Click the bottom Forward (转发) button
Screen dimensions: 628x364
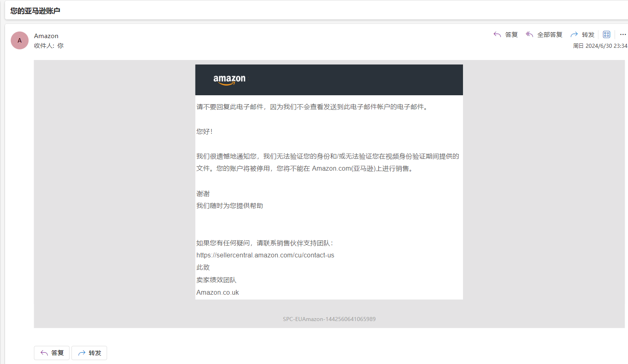[89, 353]
